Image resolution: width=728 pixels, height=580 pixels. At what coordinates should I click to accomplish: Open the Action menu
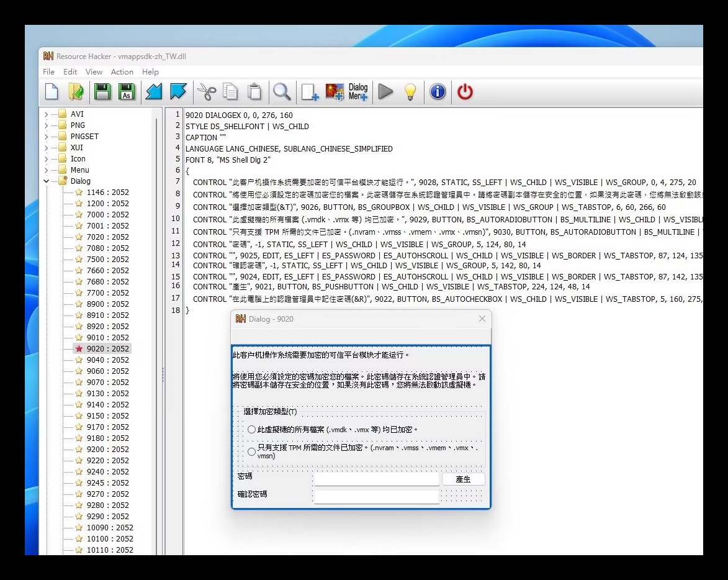tap(122, 71)
